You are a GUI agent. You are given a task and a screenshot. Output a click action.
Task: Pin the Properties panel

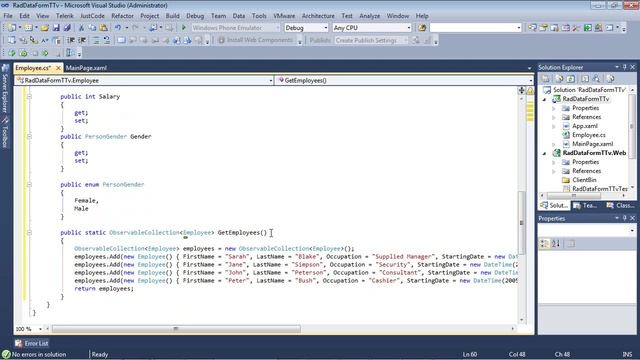tap(624, 218)
